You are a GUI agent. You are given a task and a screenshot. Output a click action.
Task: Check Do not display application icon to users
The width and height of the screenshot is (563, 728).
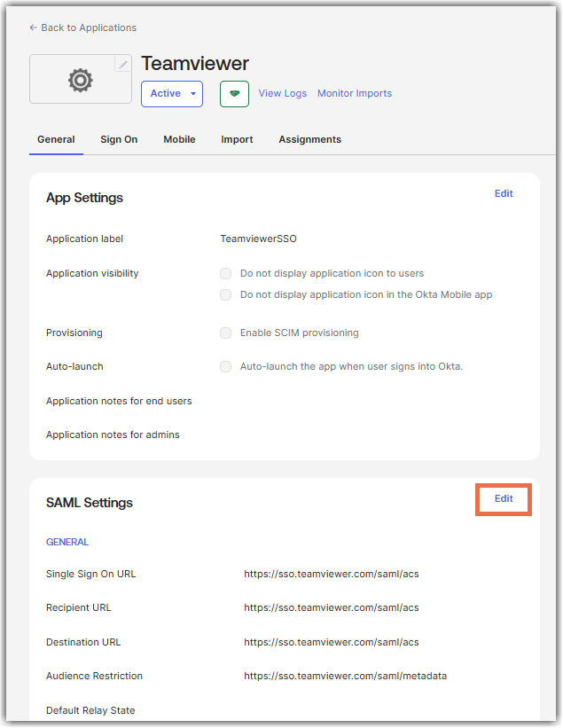(225, 273)
